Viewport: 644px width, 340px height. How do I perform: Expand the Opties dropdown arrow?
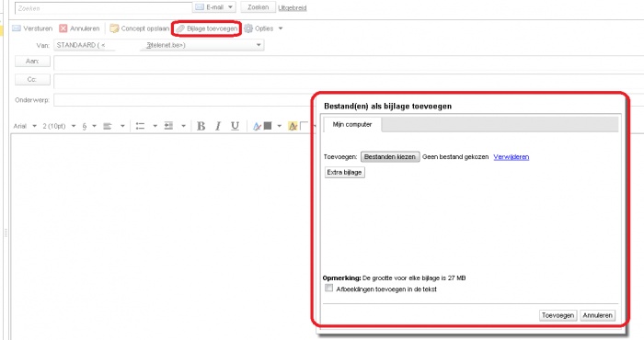281,28
